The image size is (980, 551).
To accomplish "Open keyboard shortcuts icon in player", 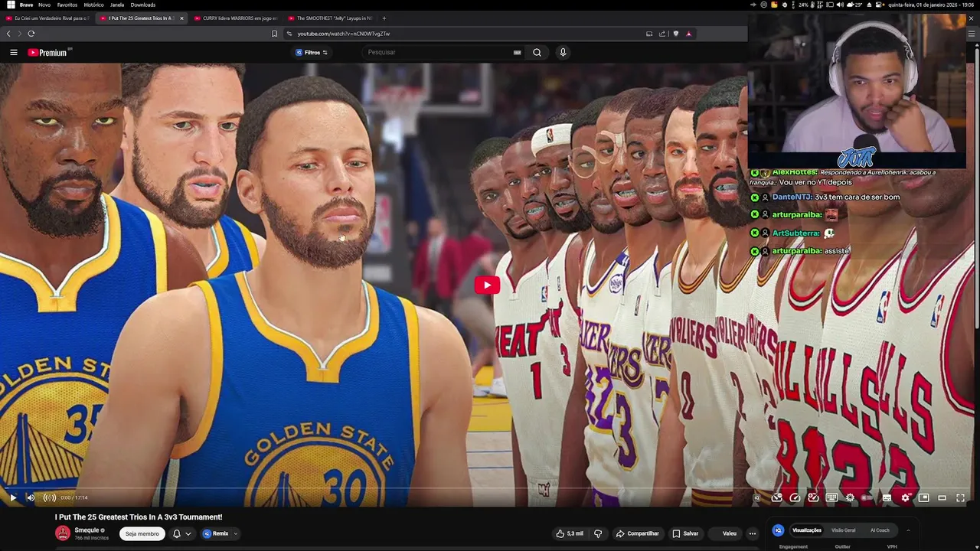I will pyautogui.click(x=831, y=497).
